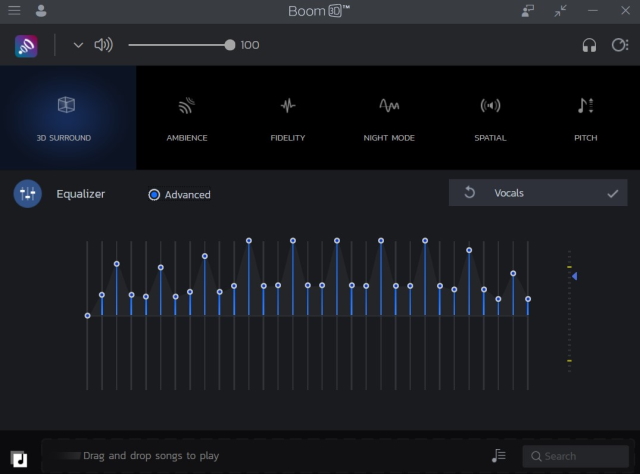Viewport: 640px width, 474px height.
Task: Switch to compact mini view
Action: 560,11
